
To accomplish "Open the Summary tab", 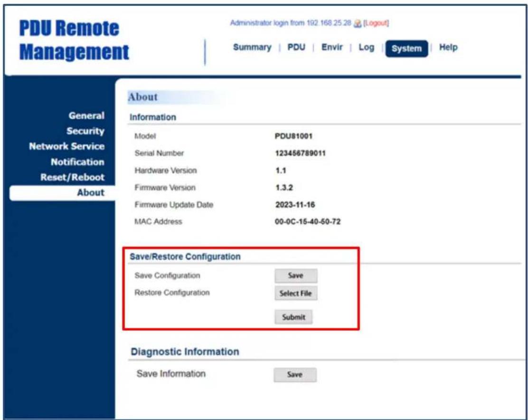I will coord(252,47).
